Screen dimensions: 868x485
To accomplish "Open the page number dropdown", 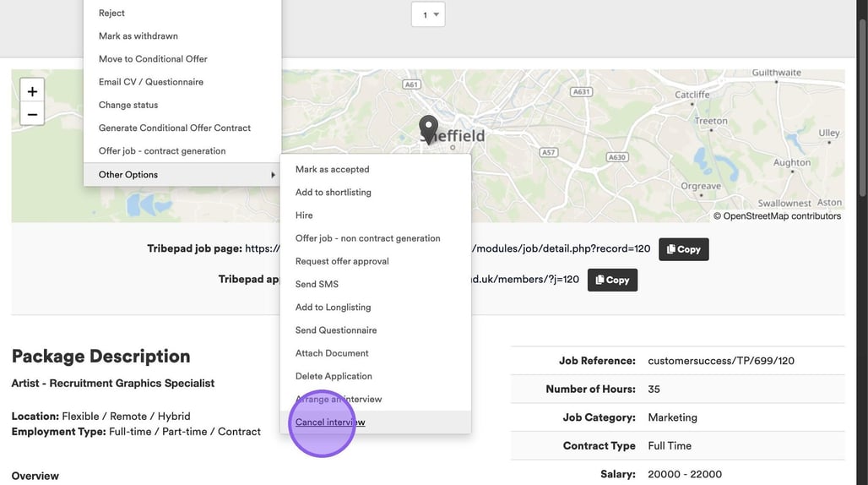I will [x=428, y=14].
